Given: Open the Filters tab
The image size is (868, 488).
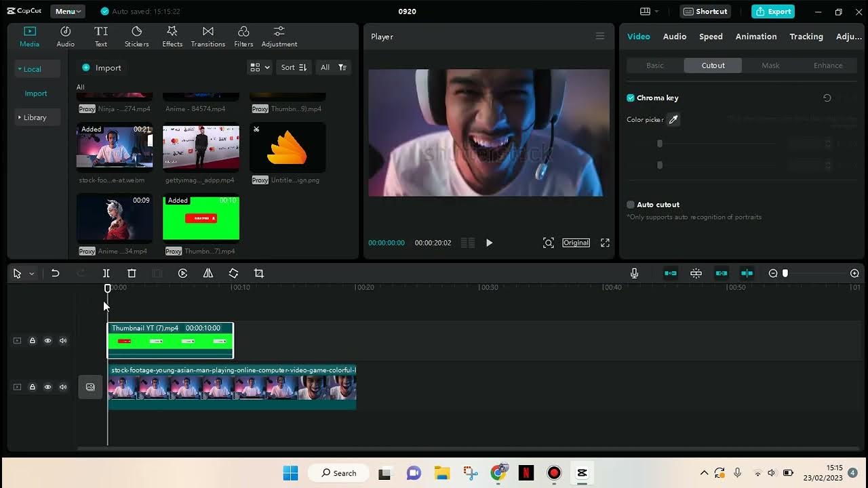Looking at the screenshot, I should (x=243, y=37).
